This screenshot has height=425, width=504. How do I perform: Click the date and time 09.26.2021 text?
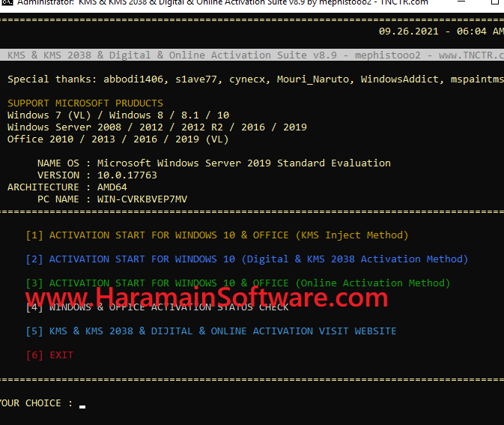pyautogui.click(x=441, y=31)
